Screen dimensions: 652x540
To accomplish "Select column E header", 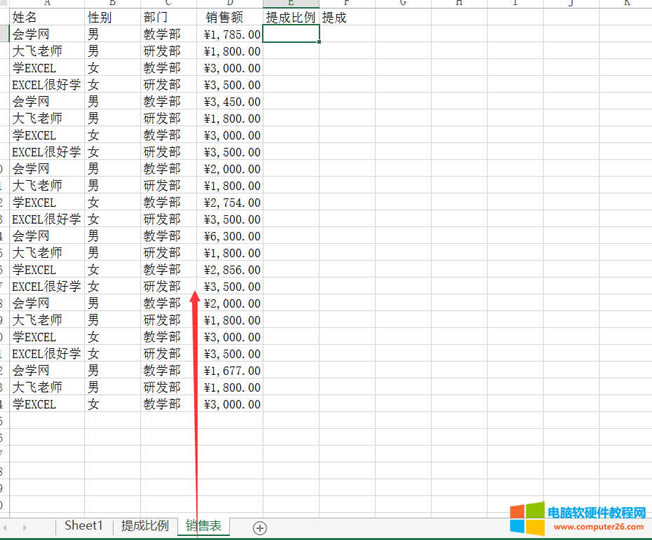I will (291, 4).
